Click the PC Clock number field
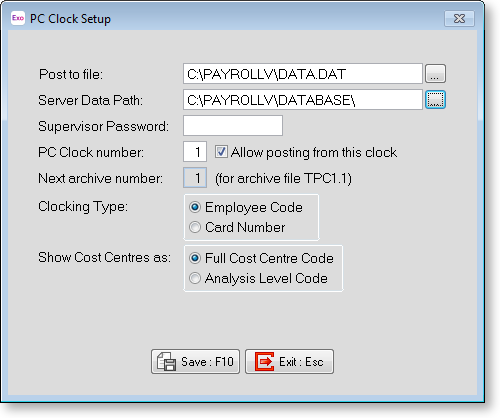Image resolution: width=500 pixels, height=418 pixels. coord(195,152)
